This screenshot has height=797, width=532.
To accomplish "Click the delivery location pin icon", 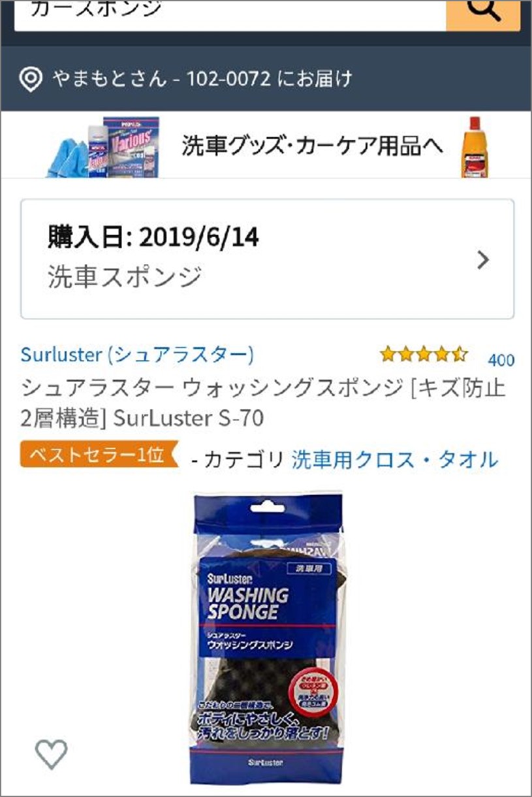I will (x=30, y=80).
